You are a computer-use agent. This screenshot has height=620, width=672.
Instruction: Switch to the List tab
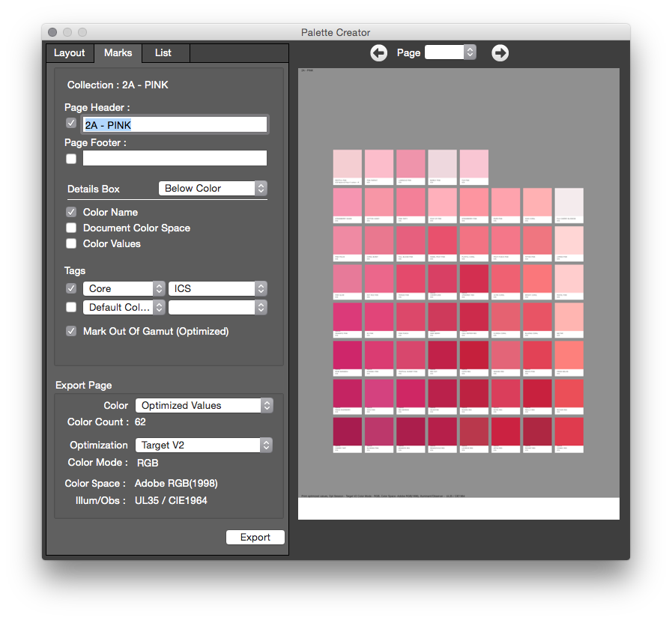click(x=163, y=52)
